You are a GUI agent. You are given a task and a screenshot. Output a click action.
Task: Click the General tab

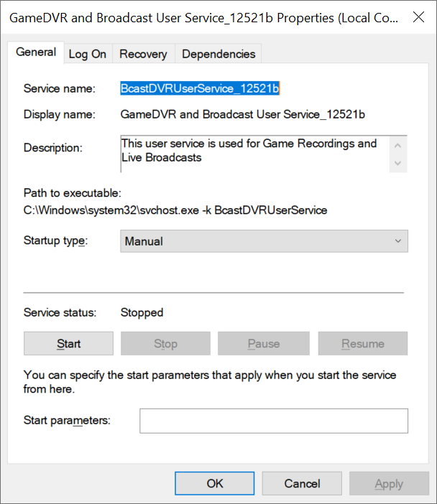coord(36,52)
